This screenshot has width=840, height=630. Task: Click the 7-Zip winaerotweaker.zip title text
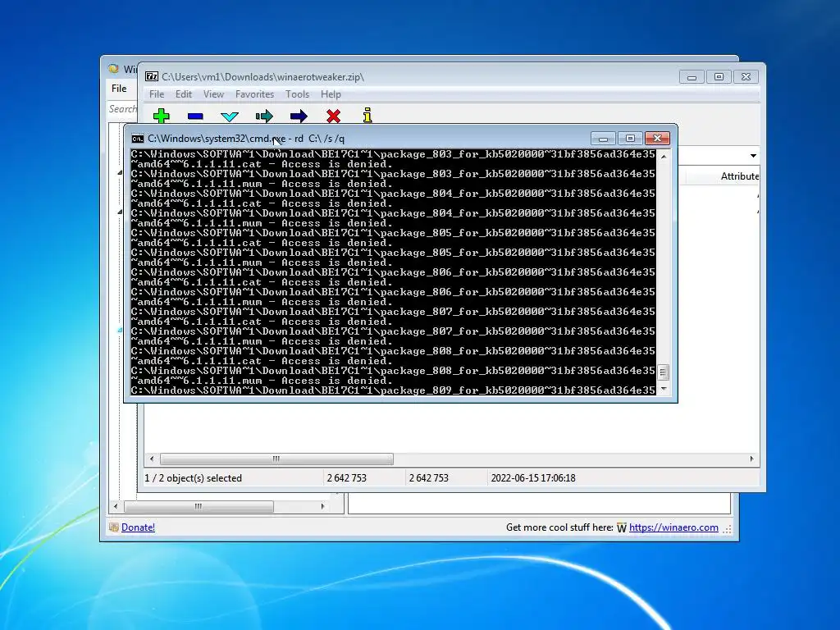pyautogui.click(x=262, y=77)
